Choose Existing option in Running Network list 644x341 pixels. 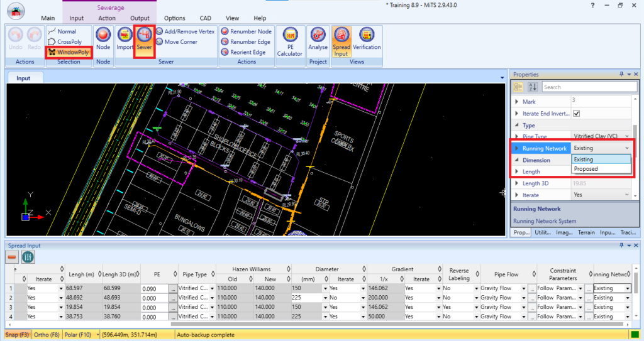point(601,160)
